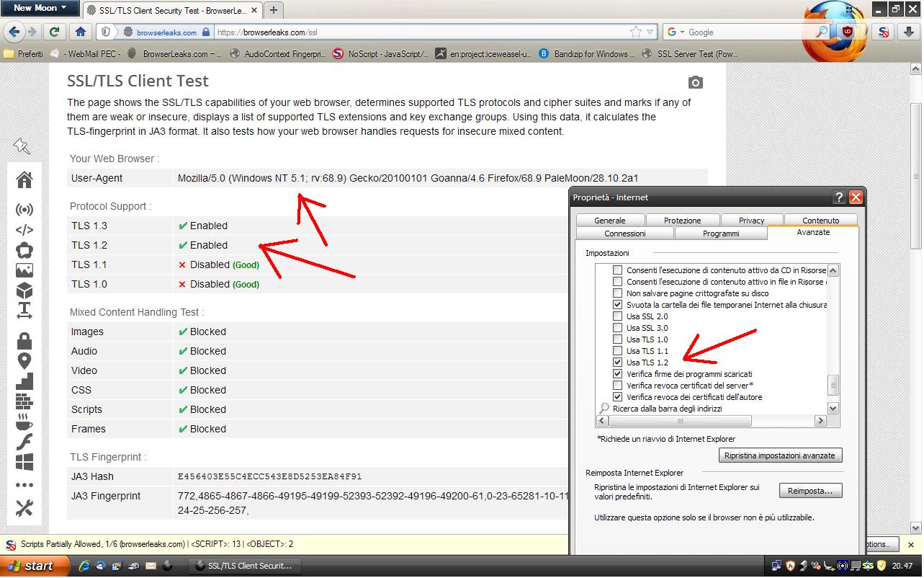The image size is (924, 578).
Task: Reload the page with the green refresh button
Action: (54, 32)
